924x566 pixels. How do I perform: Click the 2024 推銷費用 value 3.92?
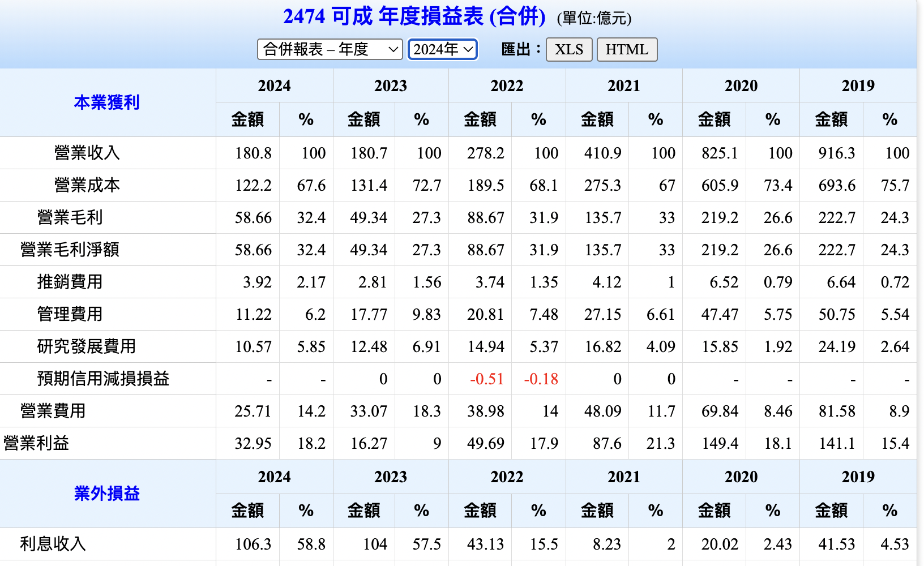258,282
